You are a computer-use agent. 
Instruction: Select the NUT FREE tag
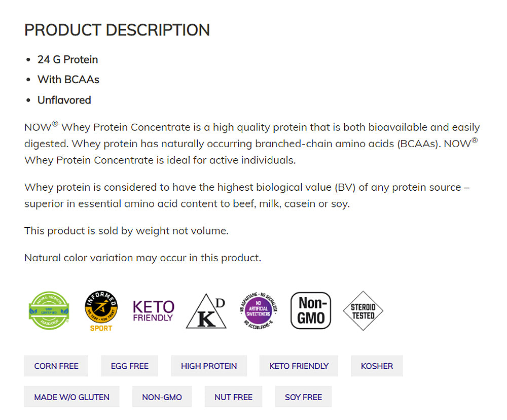233,397
